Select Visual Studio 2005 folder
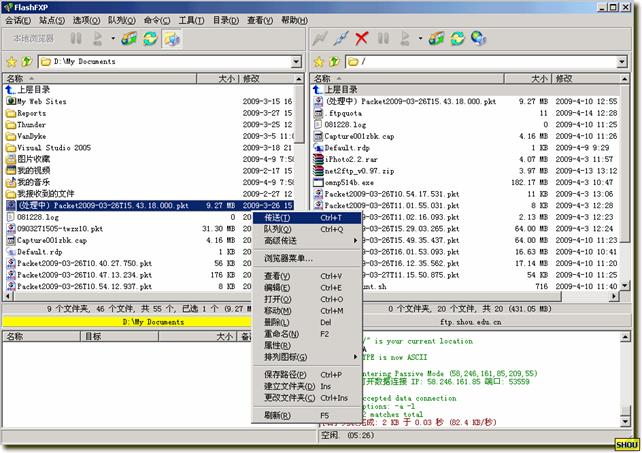This screenshot has width=642, height=453. tap(49, 147)
